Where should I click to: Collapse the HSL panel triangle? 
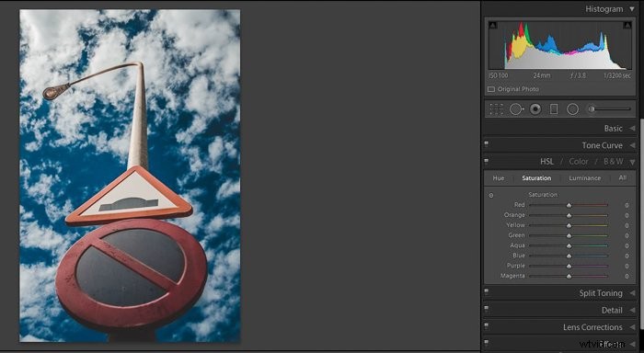click(x=632, y=162)
